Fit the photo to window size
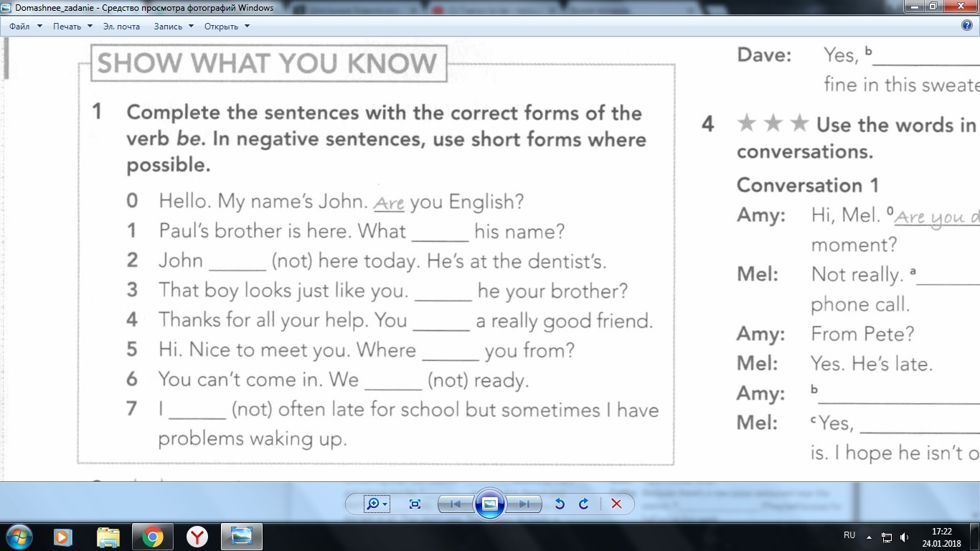 [415, 504]
